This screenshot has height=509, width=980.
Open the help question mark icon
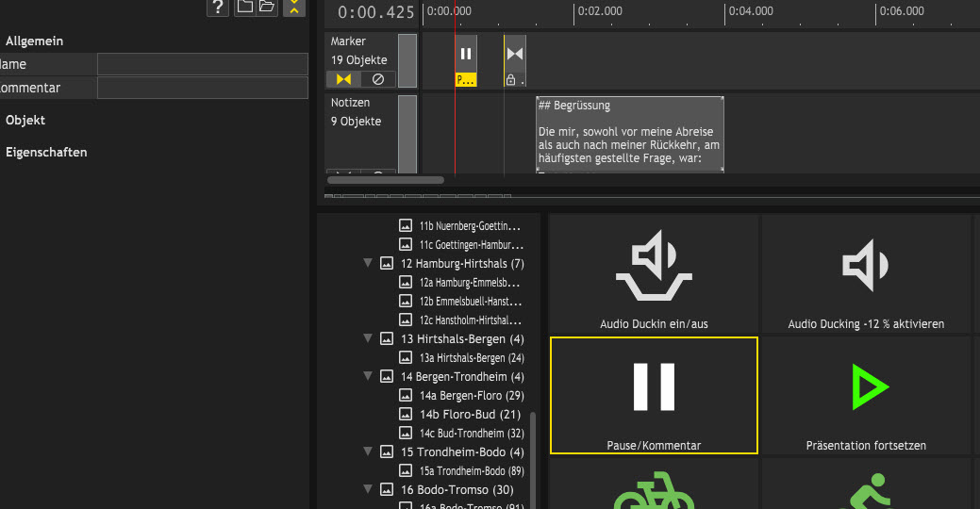218,8
